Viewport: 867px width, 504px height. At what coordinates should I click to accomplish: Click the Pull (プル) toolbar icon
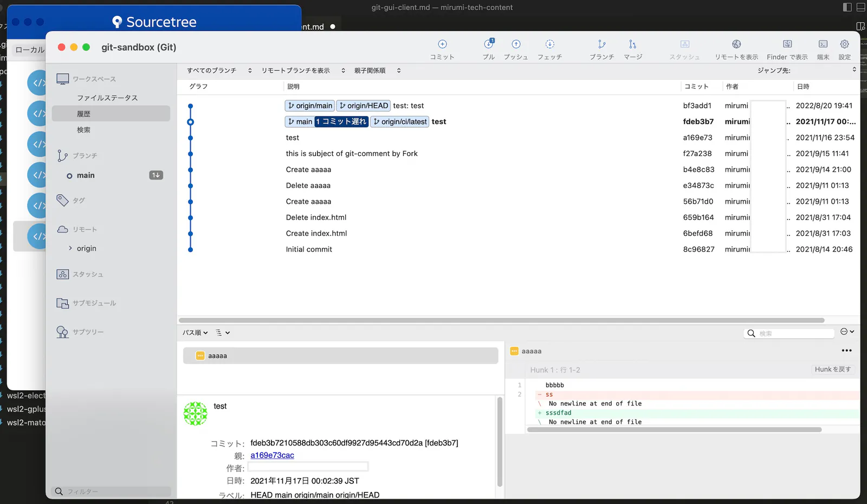[489, 44]
